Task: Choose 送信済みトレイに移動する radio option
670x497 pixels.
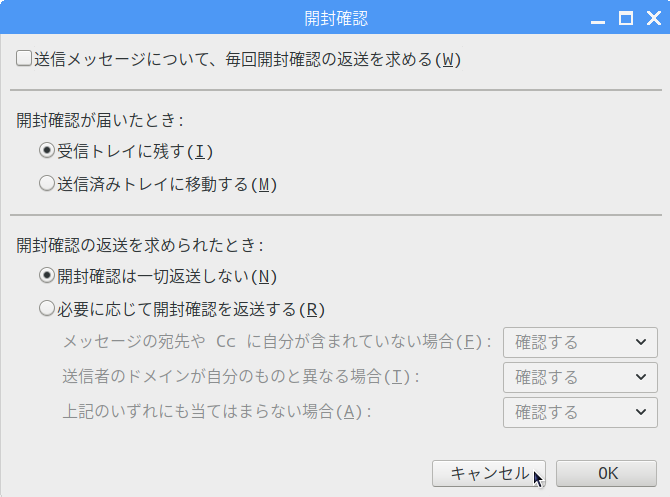Action: [47, 184]
